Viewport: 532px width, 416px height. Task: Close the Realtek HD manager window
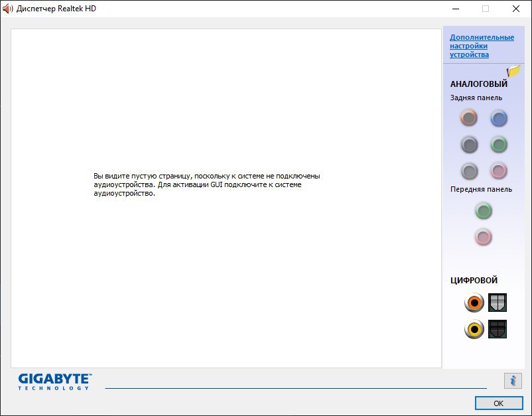515,9
